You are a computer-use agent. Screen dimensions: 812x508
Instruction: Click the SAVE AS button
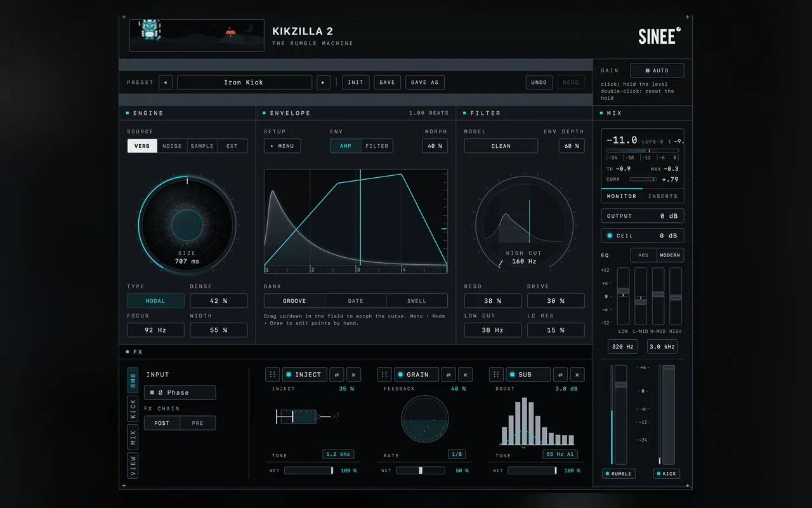pos(425,82)
